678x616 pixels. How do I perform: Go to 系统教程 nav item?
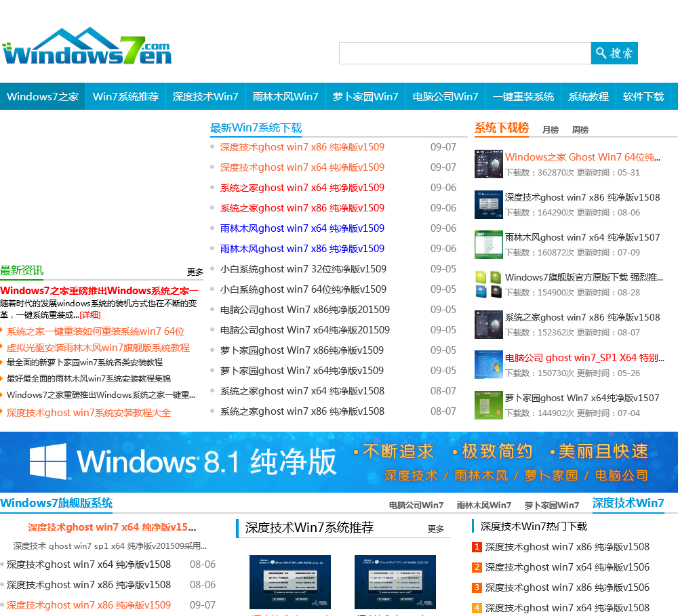click(588, 96)
